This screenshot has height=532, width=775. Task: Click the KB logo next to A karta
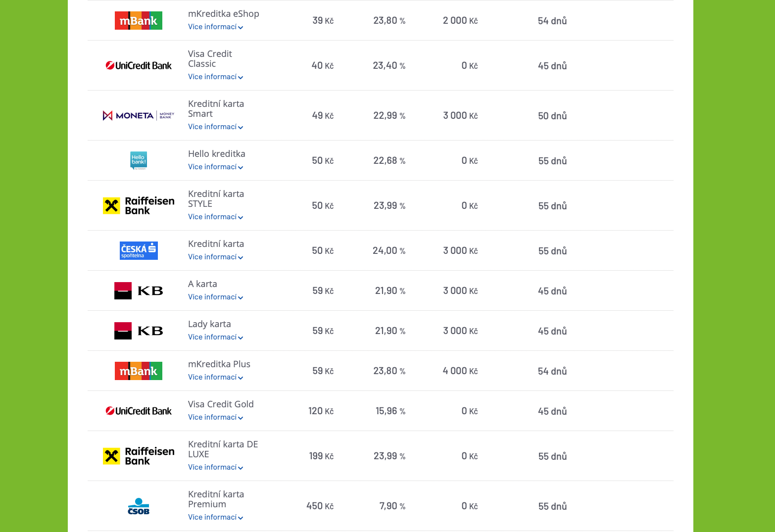click(x=139, y=290)
